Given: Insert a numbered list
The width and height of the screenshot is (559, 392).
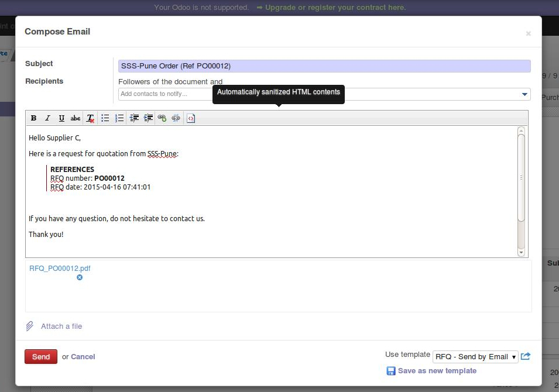Looking at the screenshot, I should point(119,118).
